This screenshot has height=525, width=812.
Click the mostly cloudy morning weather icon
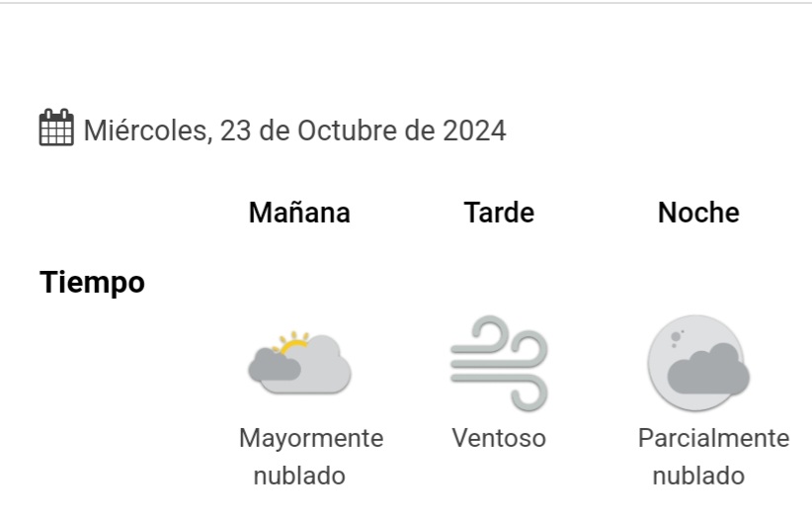pyautogui.click(x=300, y=363)
